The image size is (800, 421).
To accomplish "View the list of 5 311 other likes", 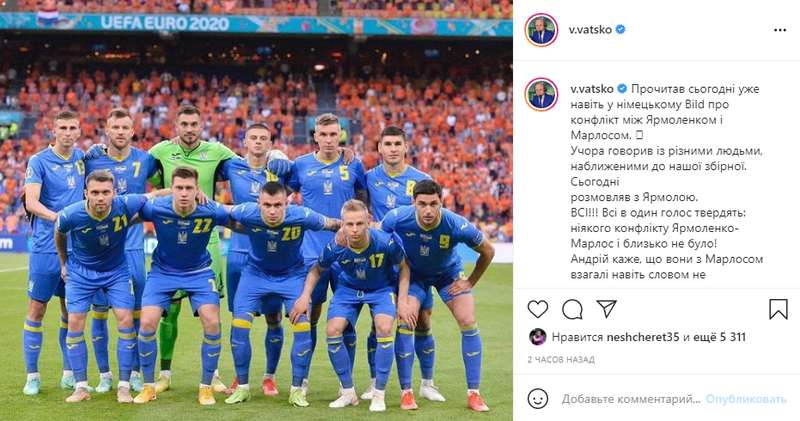I will [719, 337].
